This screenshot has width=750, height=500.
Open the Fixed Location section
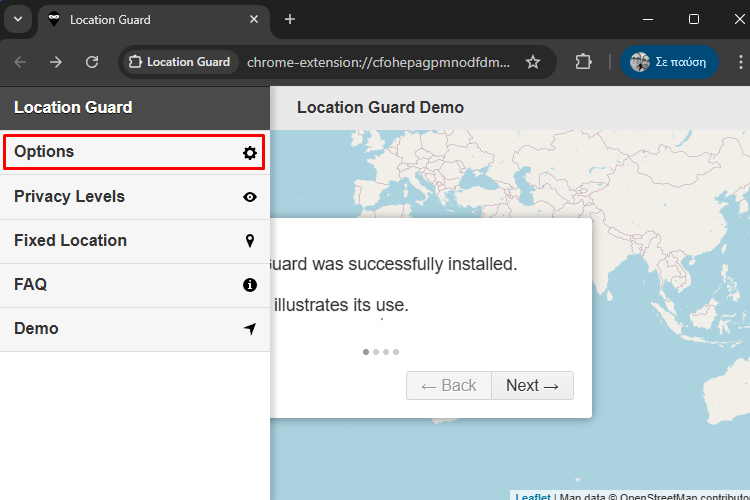click(134, 241)
